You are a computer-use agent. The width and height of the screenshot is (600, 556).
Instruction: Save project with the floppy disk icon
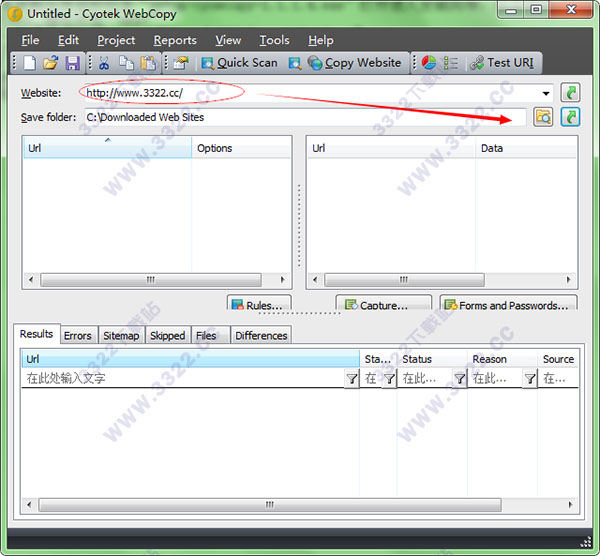point(72,63)
